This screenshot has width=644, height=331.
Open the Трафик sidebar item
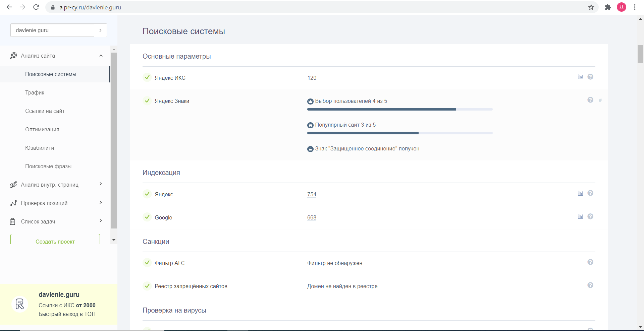pos(35,92)
